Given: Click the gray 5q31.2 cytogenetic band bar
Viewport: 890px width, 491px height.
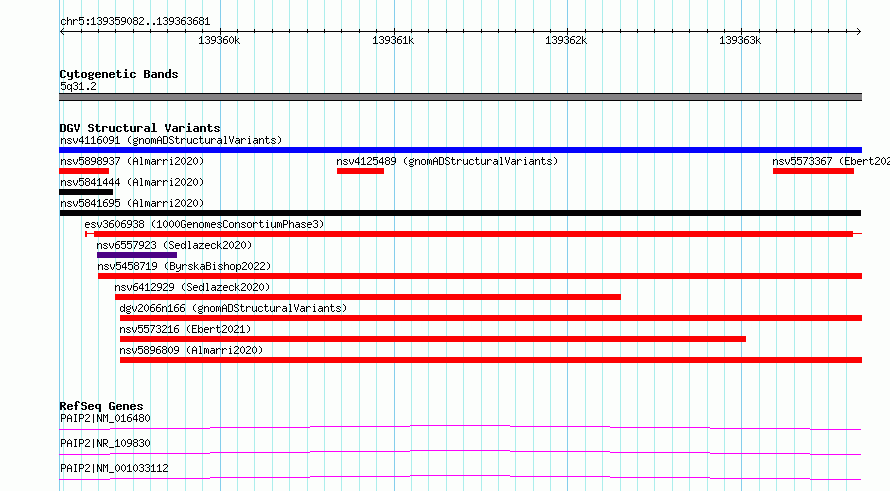Looking at the screenshot, I should coord(460,97).
